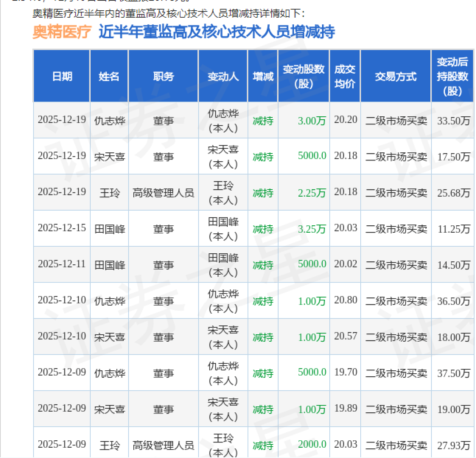Image resolution: width=476 pixels, height=458 pixels.
Task: Click the 变动股数(股) column header
Action: (304, 76)
